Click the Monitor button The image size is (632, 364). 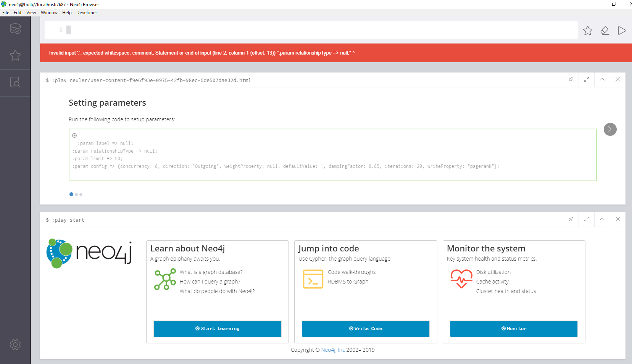tap(514, 329)
